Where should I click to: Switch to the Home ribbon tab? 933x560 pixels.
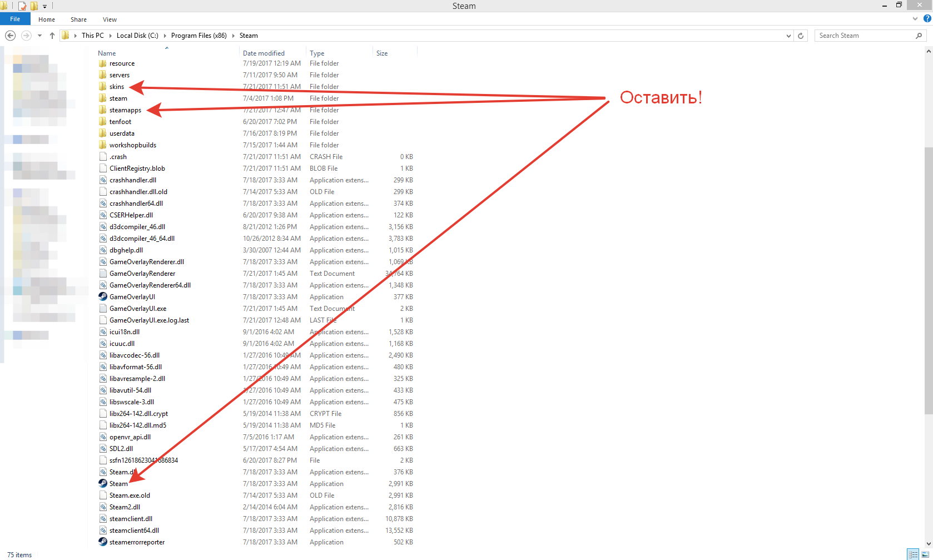(47, 19)
